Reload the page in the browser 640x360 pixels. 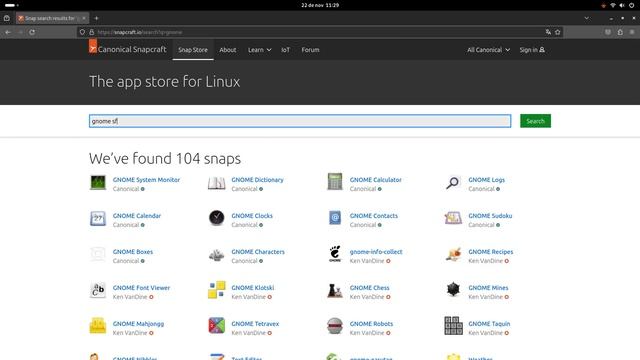(32, 32)
